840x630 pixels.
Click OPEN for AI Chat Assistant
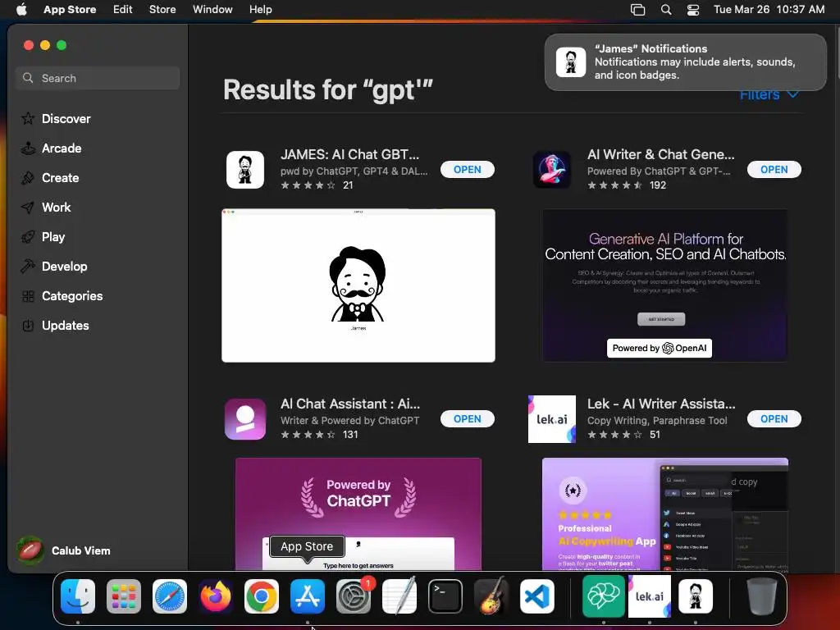click(467, 419)
